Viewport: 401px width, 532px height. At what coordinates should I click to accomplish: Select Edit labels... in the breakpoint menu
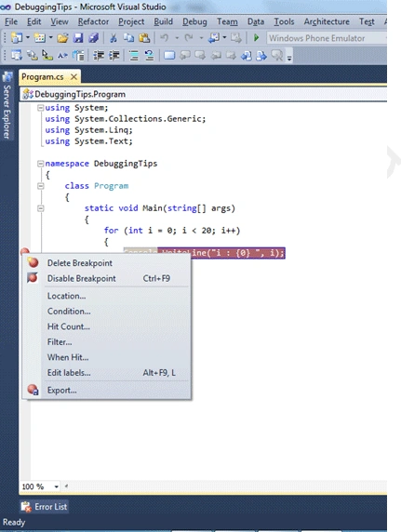pyautogui.click(x=107, y=373)
